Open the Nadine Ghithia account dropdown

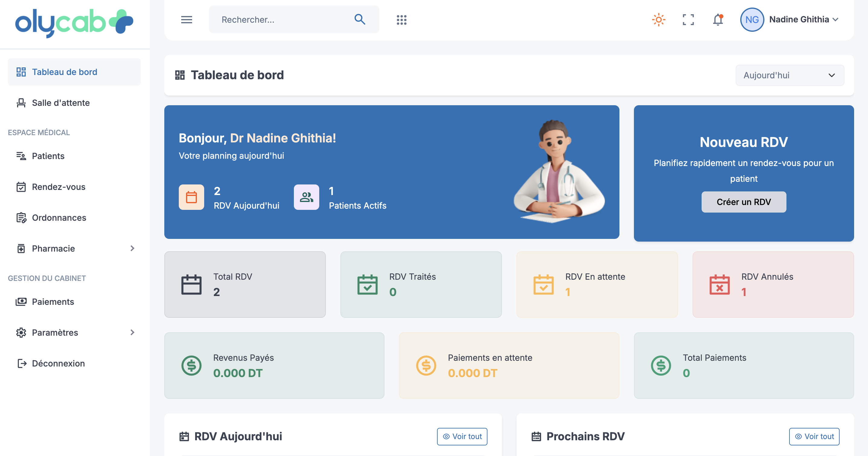[803, 20]
